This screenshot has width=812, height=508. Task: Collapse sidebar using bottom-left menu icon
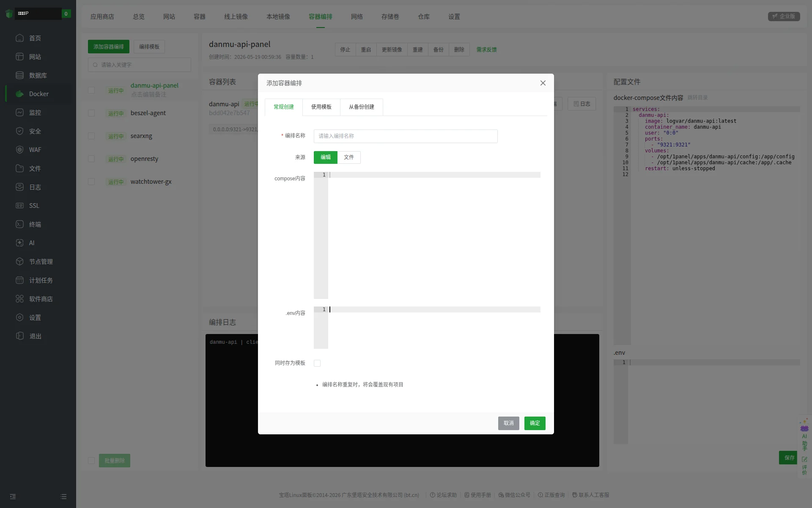(13, 497)
